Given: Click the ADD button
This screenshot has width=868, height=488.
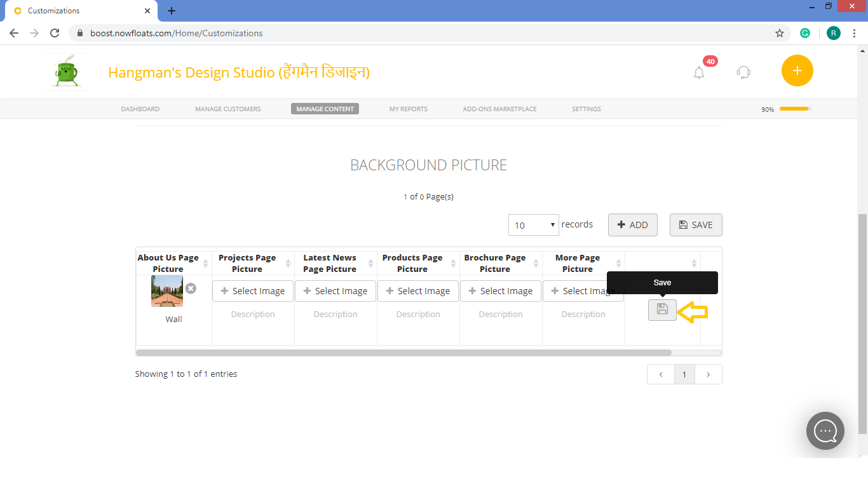Looking at the screenshot, I should [x=632, y=224].
